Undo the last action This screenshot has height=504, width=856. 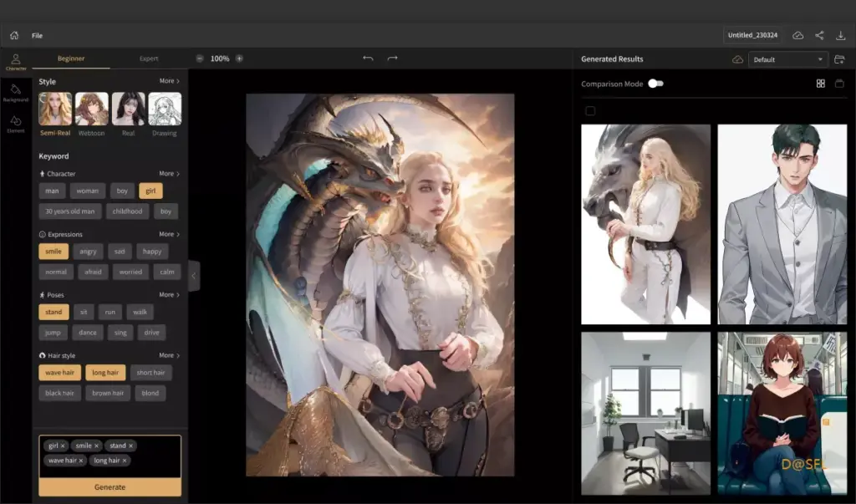click(x=368, y=59)
